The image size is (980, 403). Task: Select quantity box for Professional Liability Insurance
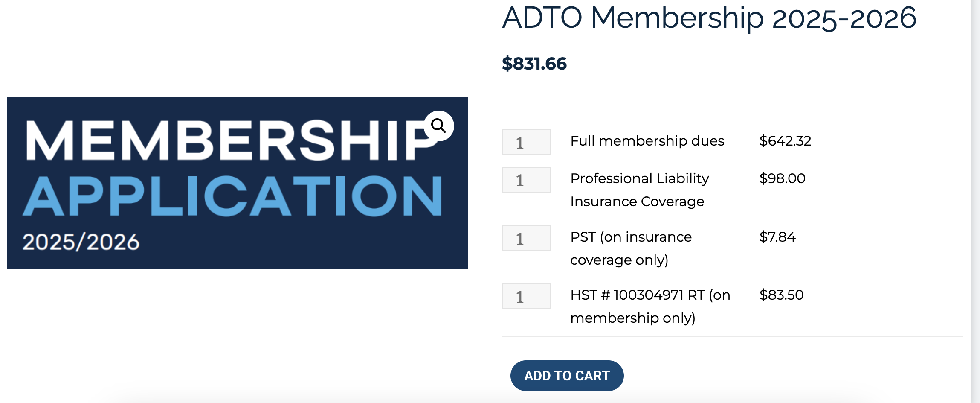coord(526,180)
